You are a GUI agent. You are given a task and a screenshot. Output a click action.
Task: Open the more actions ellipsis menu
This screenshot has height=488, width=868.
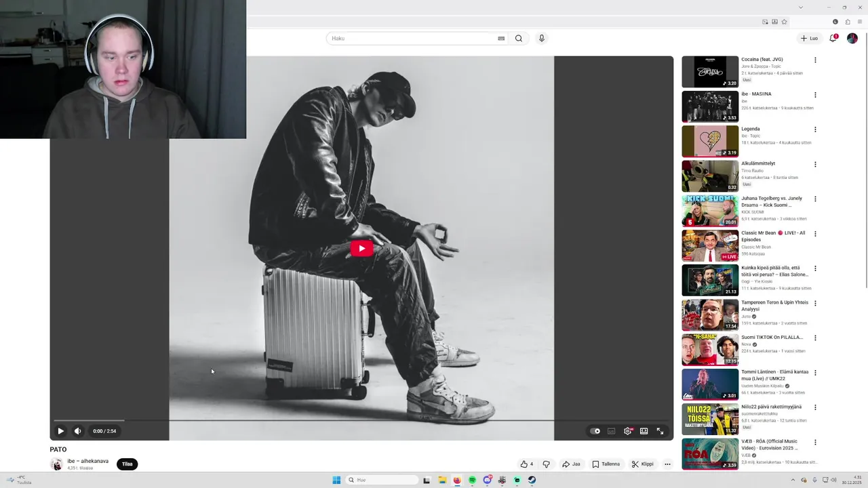(x=667, y=464)
